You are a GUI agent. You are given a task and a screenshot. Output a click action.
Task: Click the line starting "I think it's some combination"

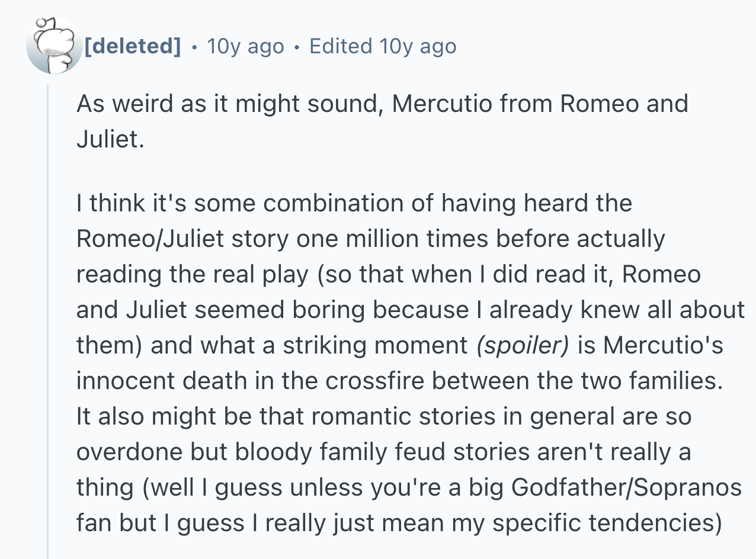point(354,203)
